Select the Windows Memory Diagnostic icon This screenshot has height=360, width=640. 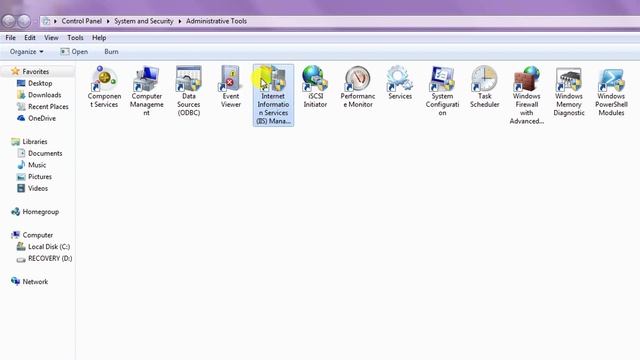[569, 79]
